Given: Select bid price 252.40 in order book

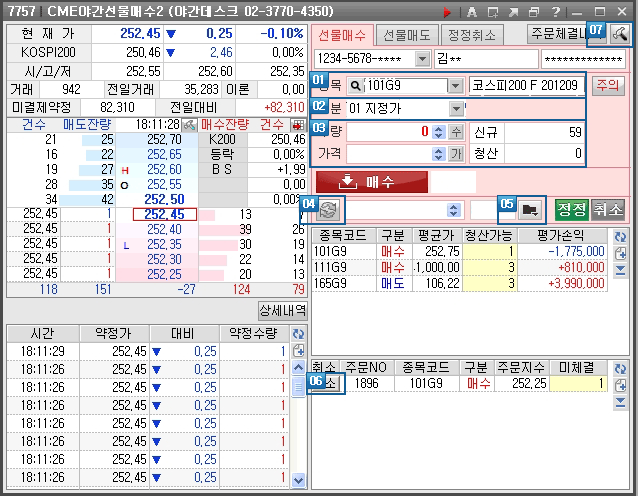Looking at the screenshot, I should tap(164, 229).
